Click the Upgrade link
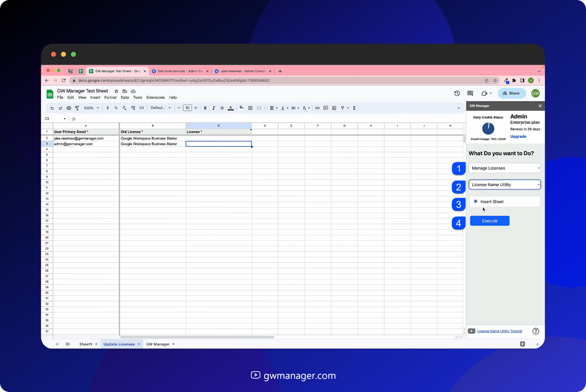Image resolution: width=586 pixels, height=392 pixels. pos(518,137)
